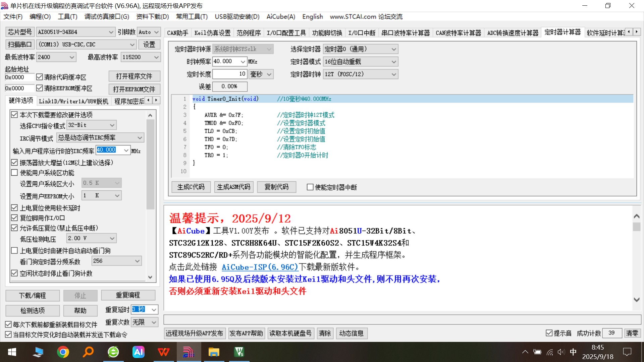Open WPS Office from taskbar
This screenshot has width=644, height=362.
coord(163,352)
